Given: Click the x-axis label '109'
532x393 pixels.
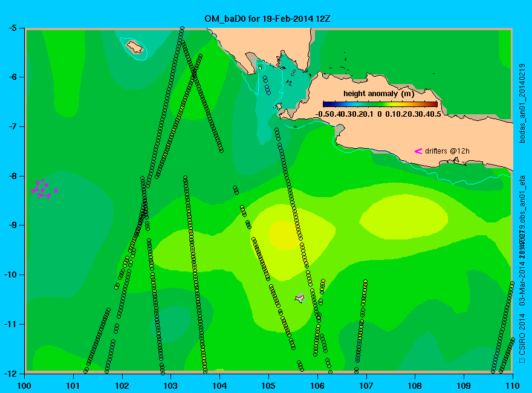Looking at the screenshot, I should click(x=464, y=386).
